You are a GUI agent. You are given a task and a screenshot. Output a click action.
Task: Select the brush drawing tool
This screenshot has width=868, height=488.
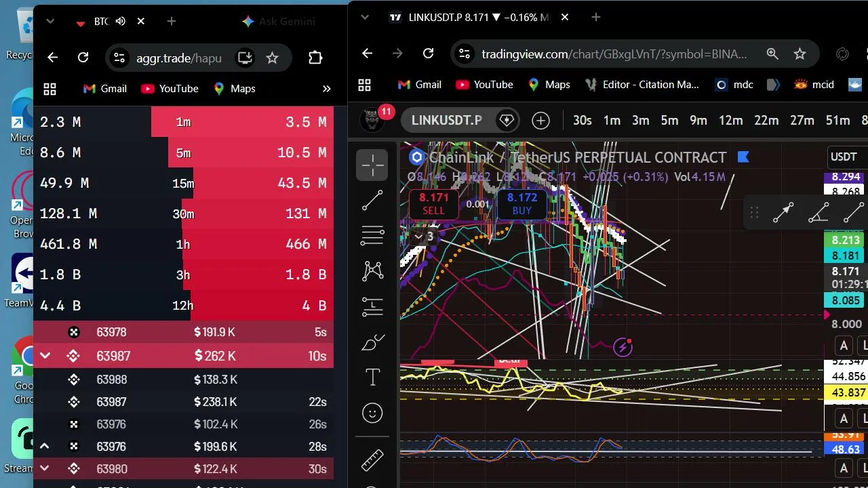click(x=372, y=342)
